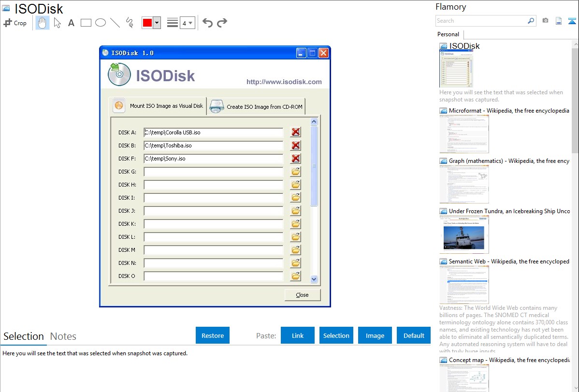Viewport: 579px width, 392px height.
Task: Switch to the Personal tab
Action: (449, 34)
